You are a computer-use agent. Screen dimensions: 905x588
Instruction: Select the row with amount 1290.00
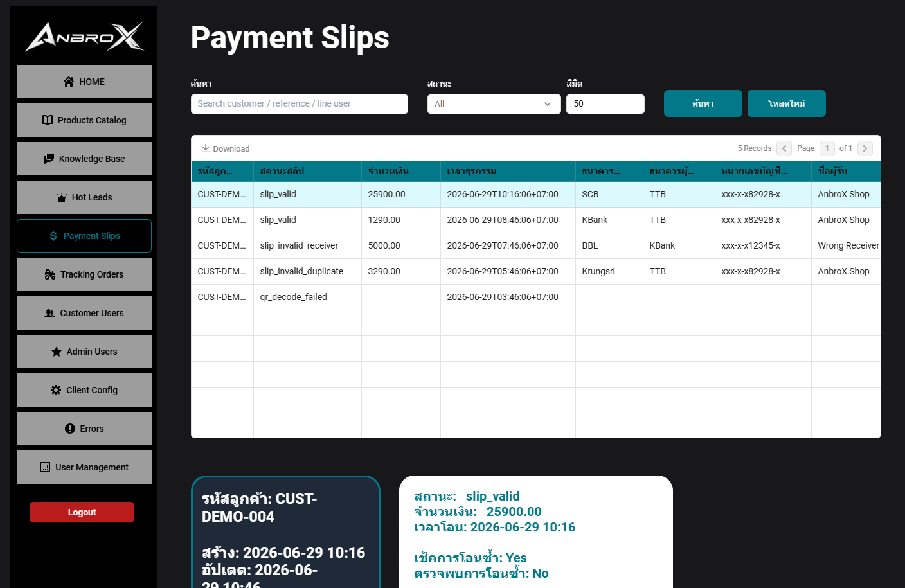[536, 220]
